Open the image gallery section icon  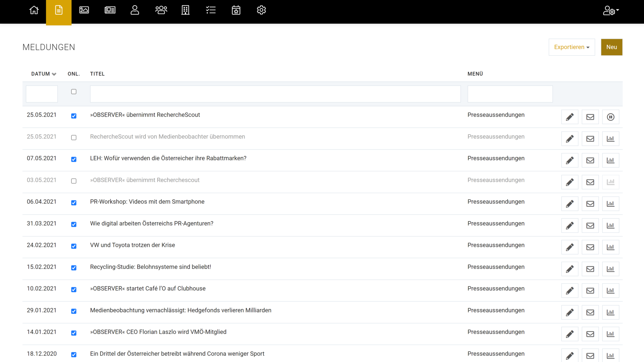pyautogui.click(x=84, y=10)
